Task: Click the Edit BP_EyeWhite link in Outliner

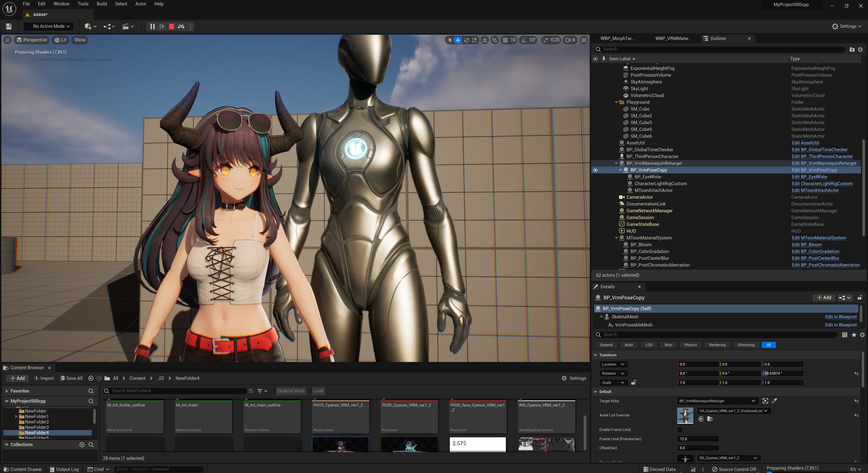Action: coord(810,177)
